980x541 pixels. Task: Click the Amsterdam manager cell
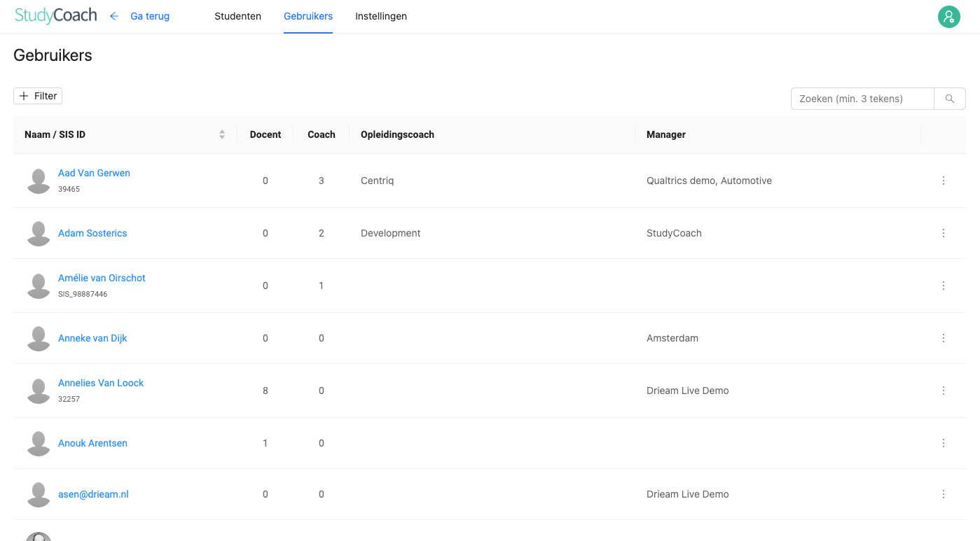point(672,338)
